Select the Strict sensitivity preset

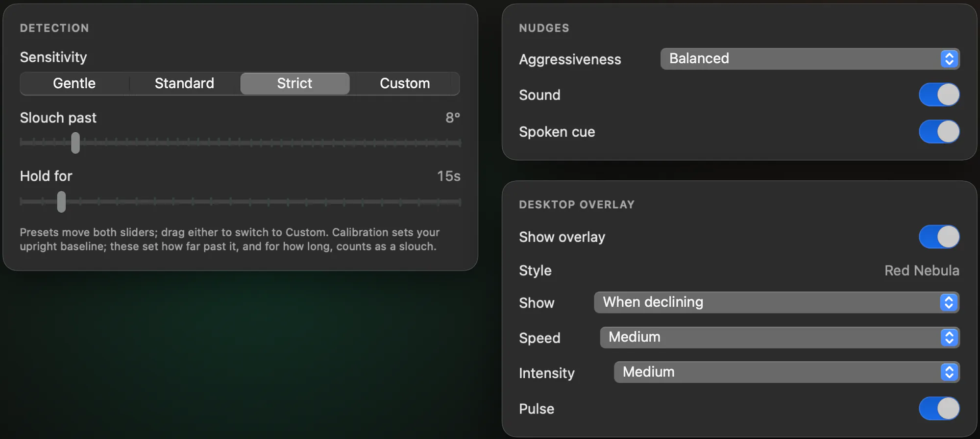click(x=294, y=83)
